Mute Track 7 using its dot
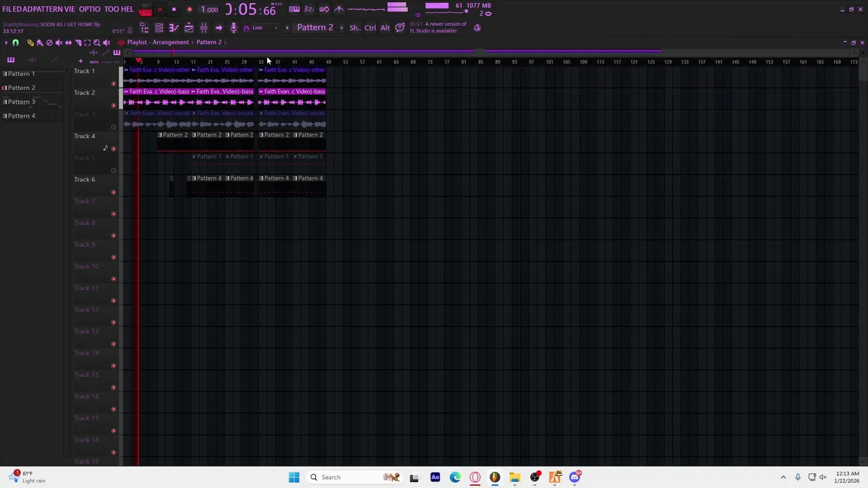Screen dimensions: 868x488 pyautogui.click(x=113, y=214)
